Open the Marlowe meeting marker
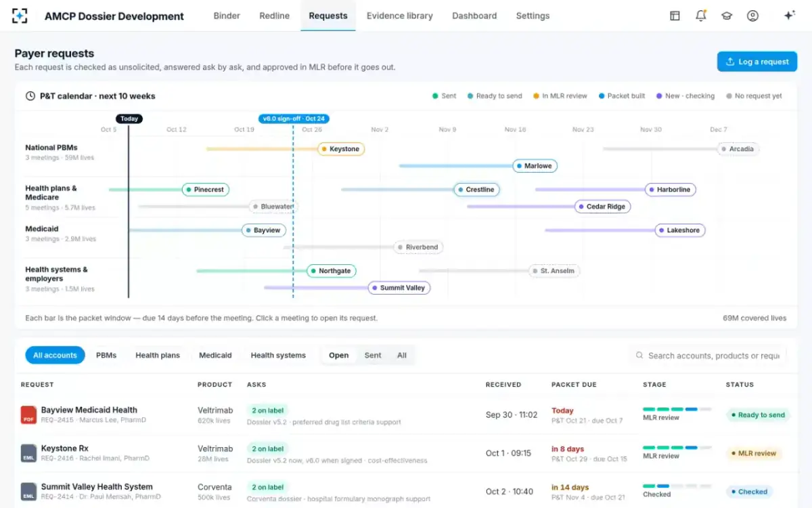The image size is (812, 508). tap(535, 166)
